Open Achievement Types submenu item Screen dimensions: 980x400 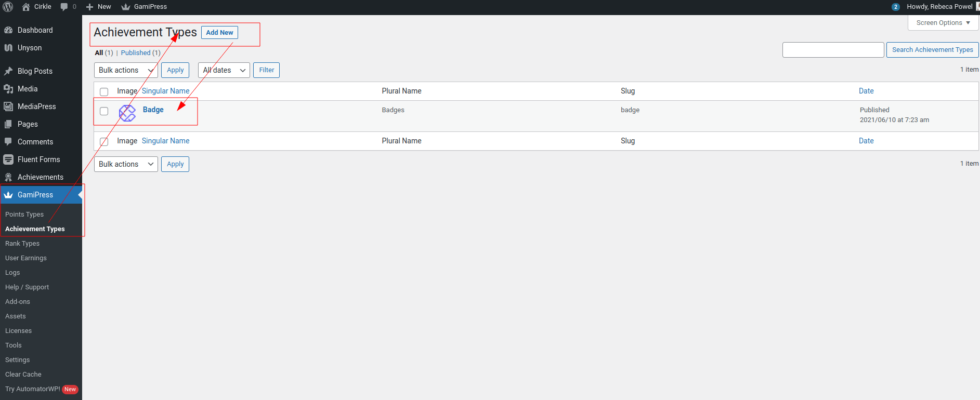pyautogui.click(x=35, y=229)
